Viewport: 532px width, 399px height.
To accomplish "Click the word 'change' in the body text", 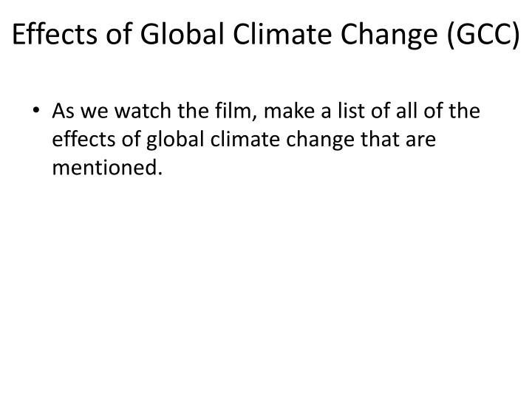I will 320,140.
